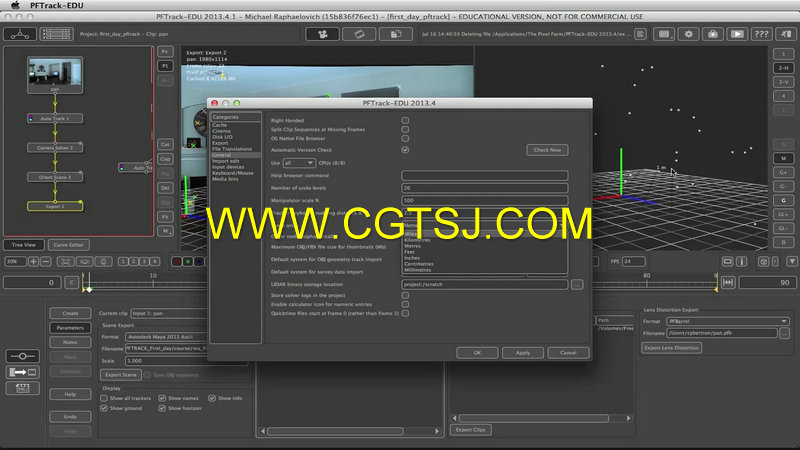
Task: Open the media bins list icon
Action: tap(57, 34)
